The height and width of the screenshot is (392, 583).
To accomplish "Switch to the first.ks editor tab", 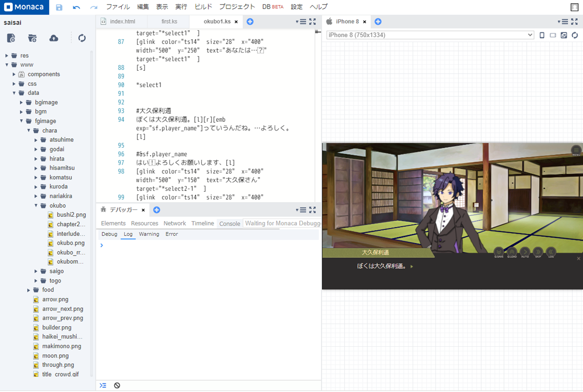I will pos(169,21).
